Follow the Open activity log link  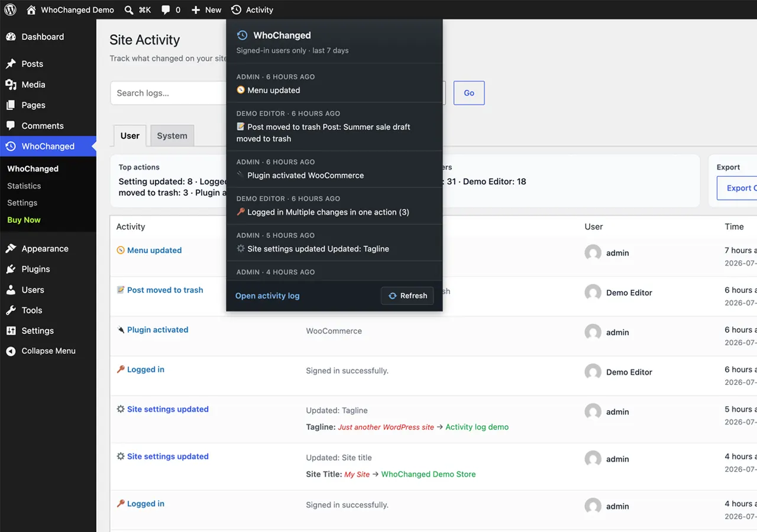pos(267,296)
